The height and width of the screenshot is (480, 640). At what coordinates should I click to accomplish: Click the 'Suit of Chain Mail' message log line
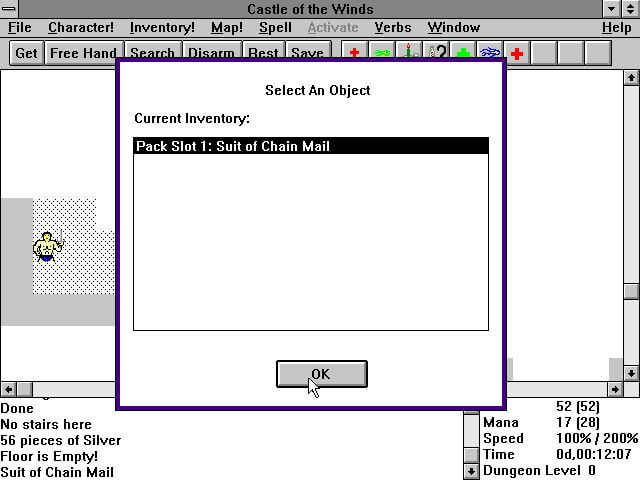click(x=57, y=472)
